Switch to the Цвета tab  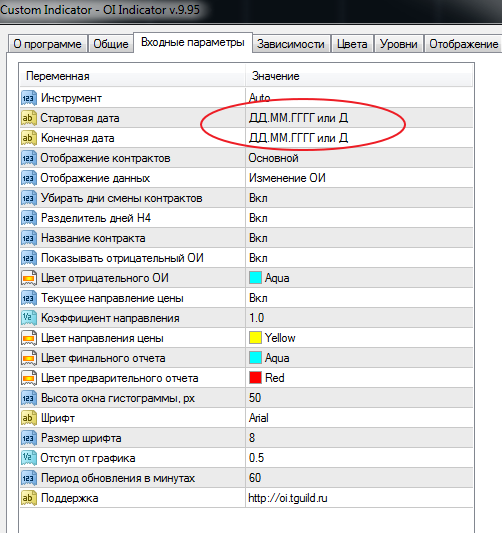tap(352, 44)
